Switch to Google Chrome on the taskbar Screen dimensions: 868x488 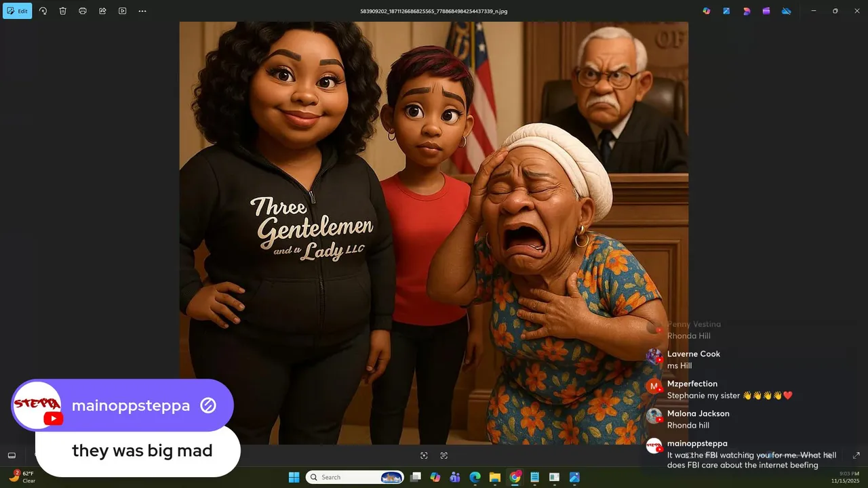click(x=515, y=477)
